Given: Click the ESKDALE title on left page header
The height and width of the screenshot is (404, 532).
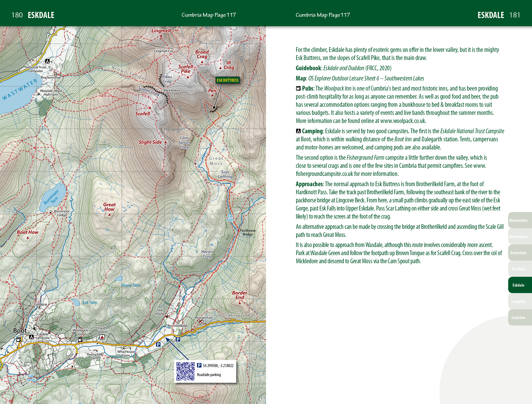Looking at the screenshot, I should (x=41, y=15).
